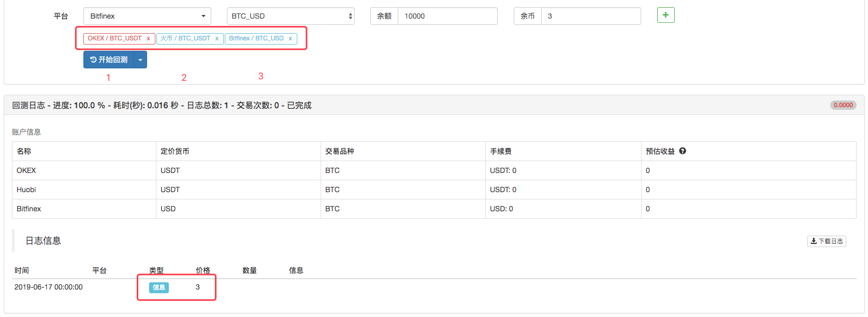This screenshot has width=868, height=317.
Task: Click the 类型 log column header
Action: point(156,270)
